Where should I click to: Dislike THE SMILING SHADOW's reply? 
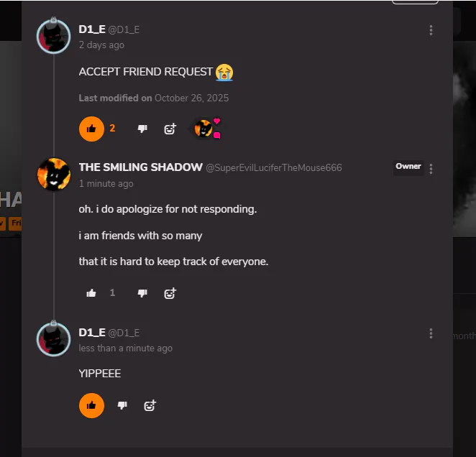tap(142, 293)
